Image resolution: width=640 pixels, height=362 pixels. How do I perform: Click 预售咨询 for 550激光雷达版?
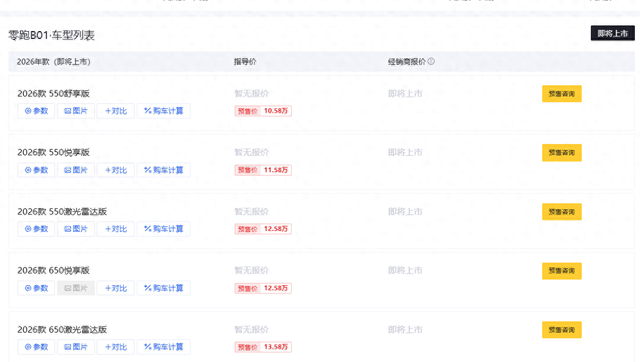[562, 212]
